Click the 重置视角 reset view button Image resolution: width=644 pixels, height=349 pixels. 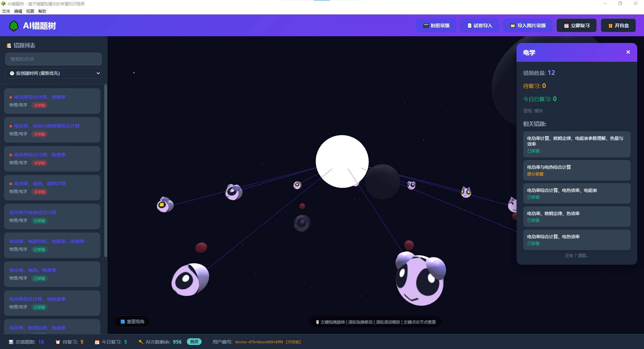coord(132,321)
